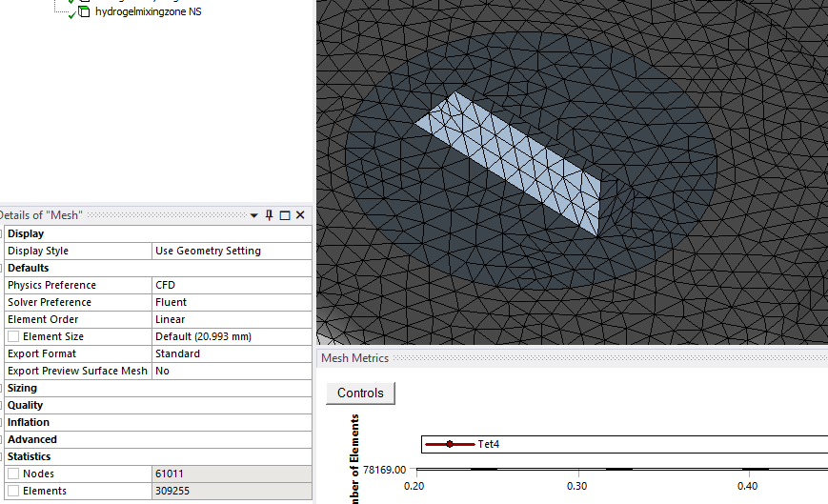Change the Display Style value
828x504 pixels.
coord(232,251)
